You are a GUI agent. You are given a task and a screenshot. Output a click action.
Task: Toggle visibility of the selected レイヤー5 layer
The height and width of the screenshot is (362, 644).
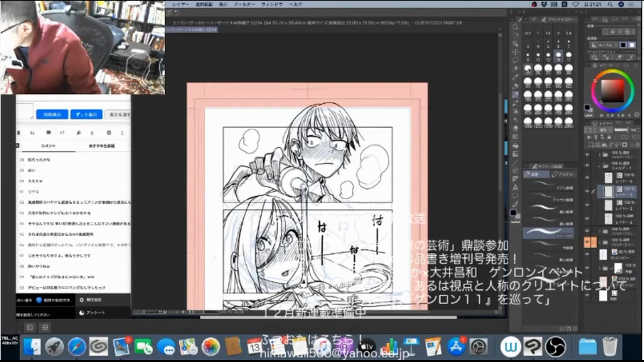(588, 191)
